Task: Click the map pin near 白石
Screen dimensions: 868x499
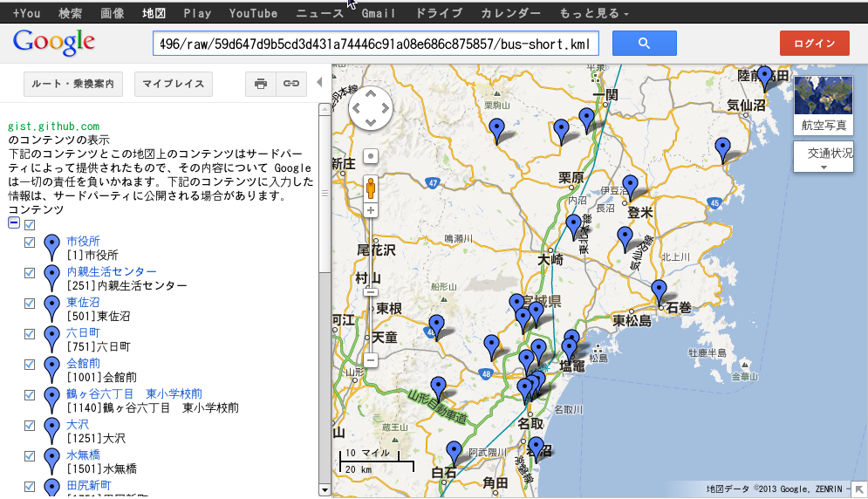Action: coord(454,455)
